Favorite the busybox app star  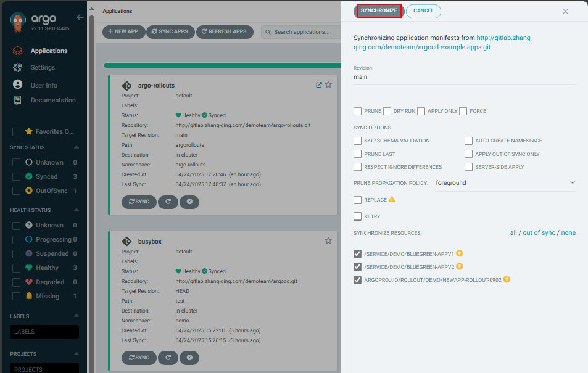pyautogui.click(x=328, y=240)
